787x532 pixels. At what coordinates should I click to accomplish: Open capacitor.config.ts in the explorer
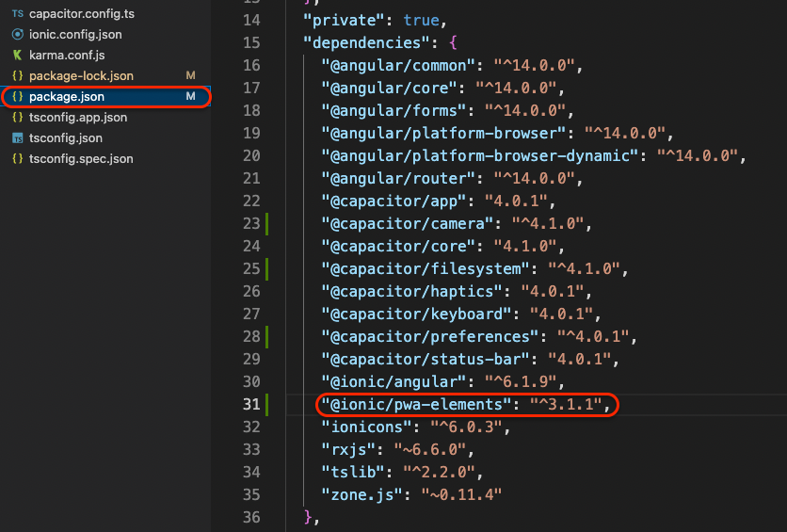pos(82,13)
